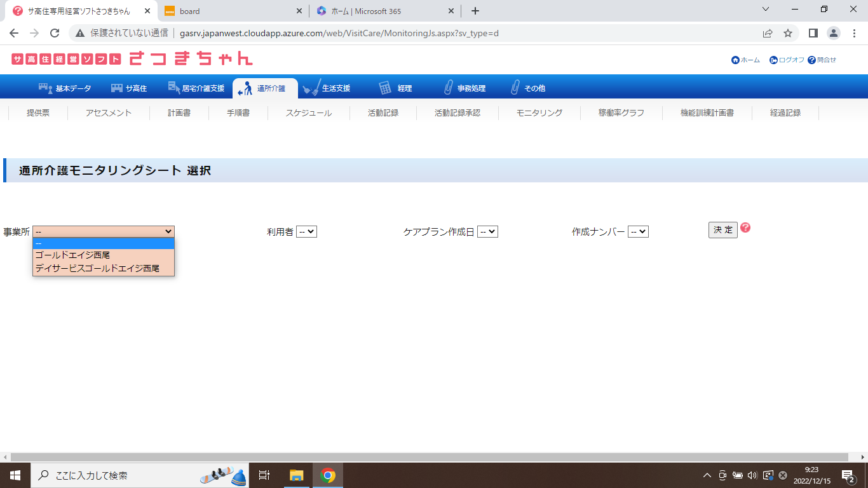Viewport: 868px width, 488px height.
Task: Expand the 作成ナンバー dropdown
Action: (638, 232)
